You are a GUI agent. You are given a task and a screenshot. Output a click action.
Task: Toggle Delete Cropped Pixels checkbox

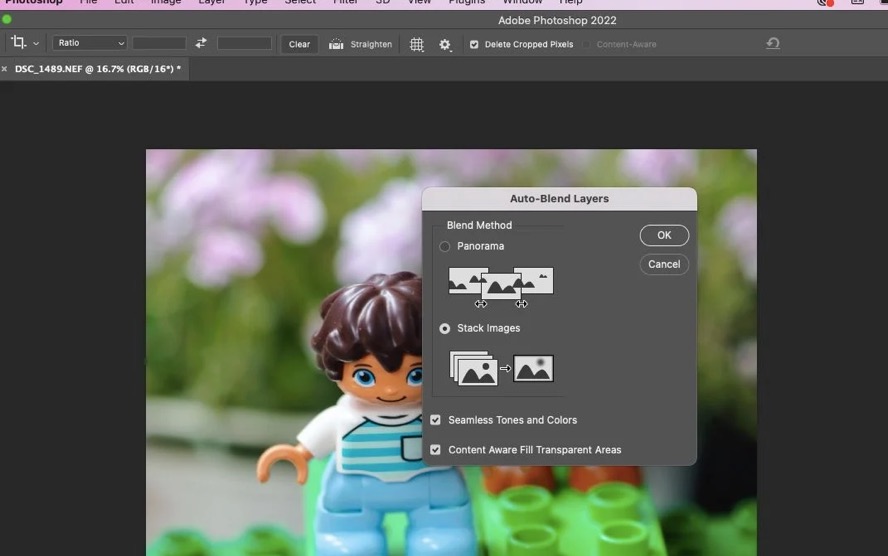coord(474,44)
